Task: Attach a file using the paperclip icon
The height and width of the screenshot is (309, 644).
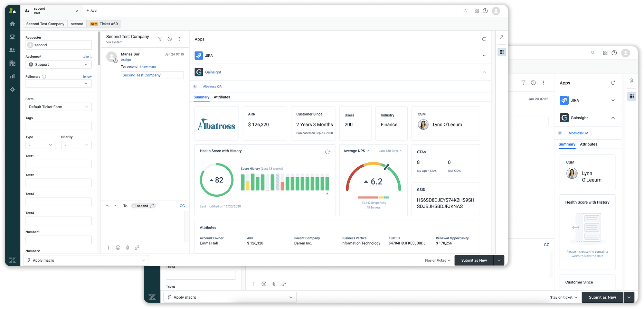Action: 127,247
